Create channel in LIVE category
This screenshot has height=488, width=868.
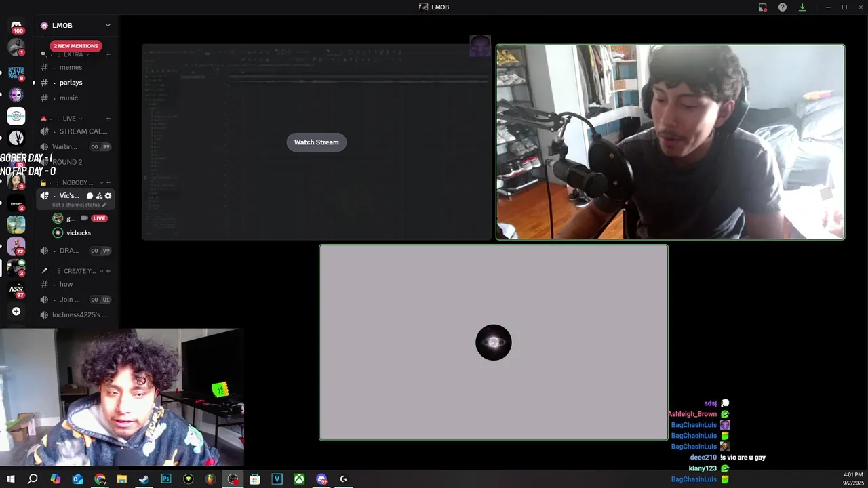(x=108, y=119)
